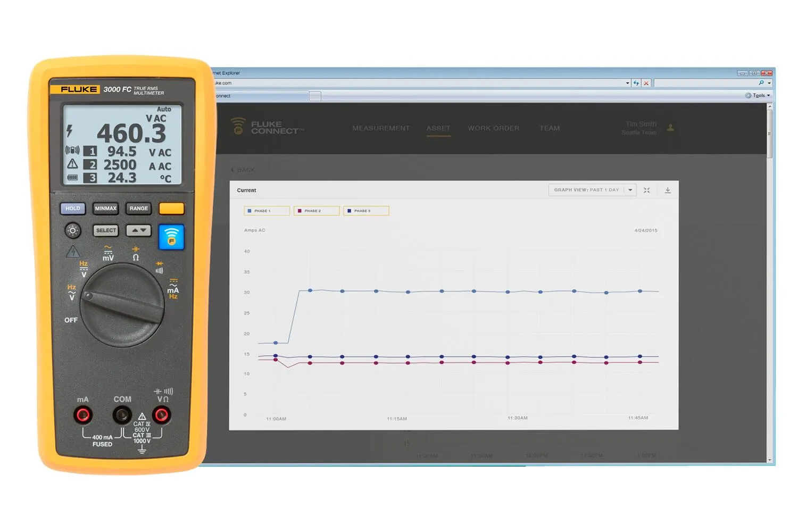This screenshot has width=798, height=532.
Task: Click the multimeter rotary selector dial
Action: [x=122, y=306]
